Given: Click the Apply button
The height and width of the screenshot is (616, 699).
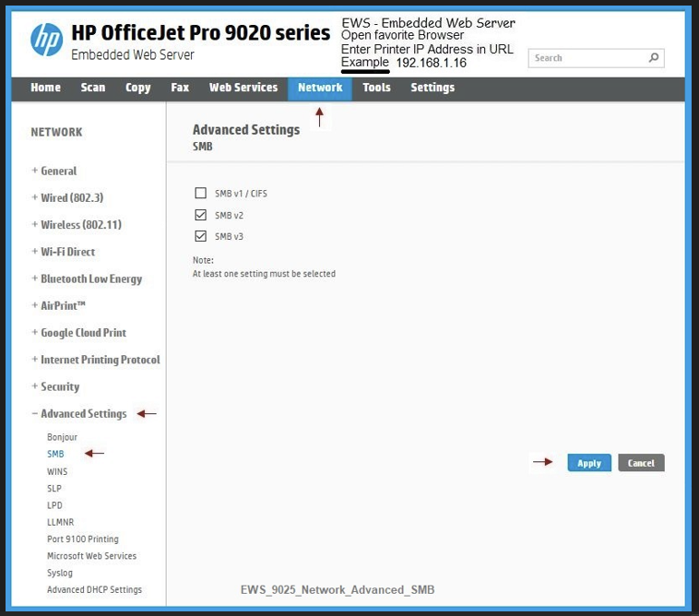Looking at the screenshot, I should pos(589,463).
